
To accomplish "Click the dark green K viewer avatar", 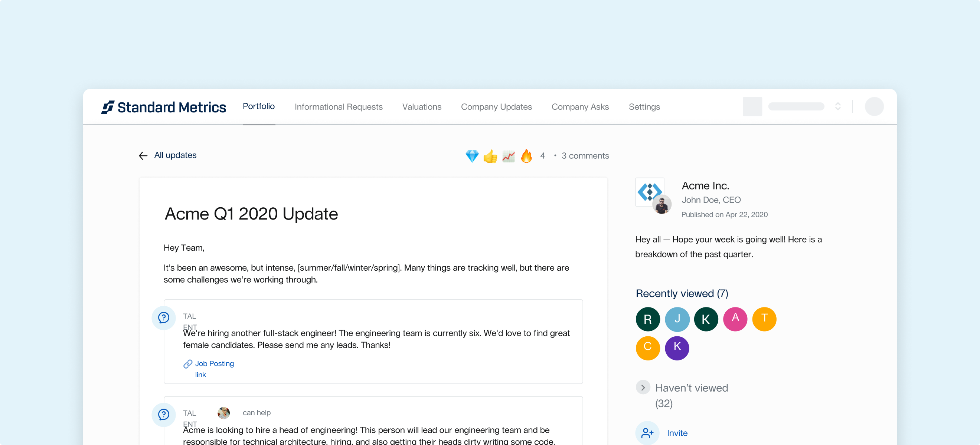I will click(x=706, y=319).
